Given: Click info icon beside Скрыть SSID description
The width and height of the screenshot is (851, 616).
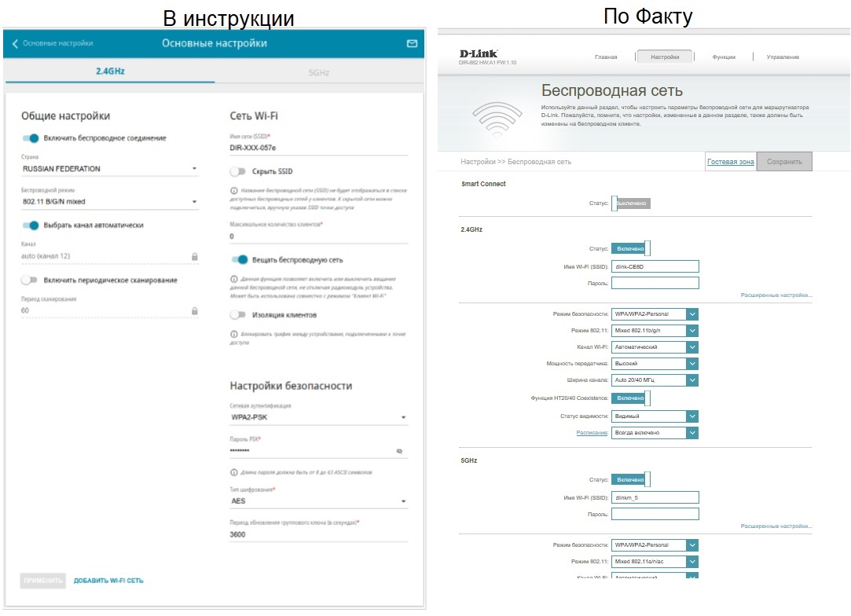Looking at the screenshot, I should [234, 190].
